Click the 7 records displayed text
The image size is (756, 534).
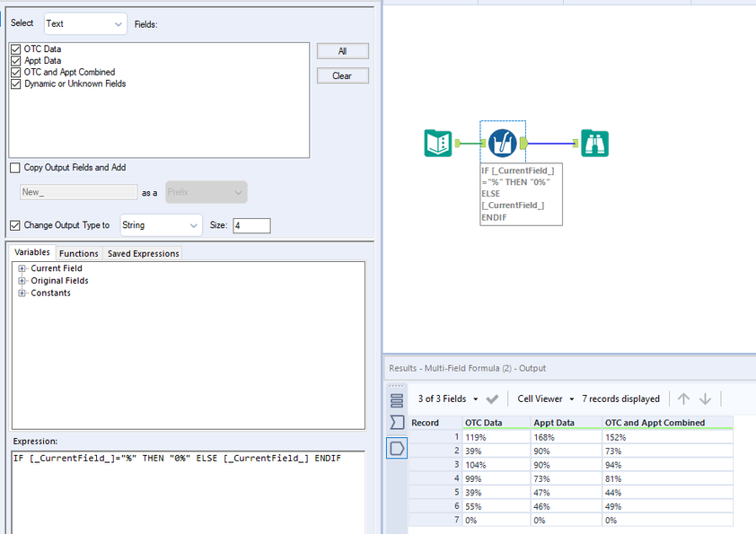pyautogui.click(x=620, y=399)
